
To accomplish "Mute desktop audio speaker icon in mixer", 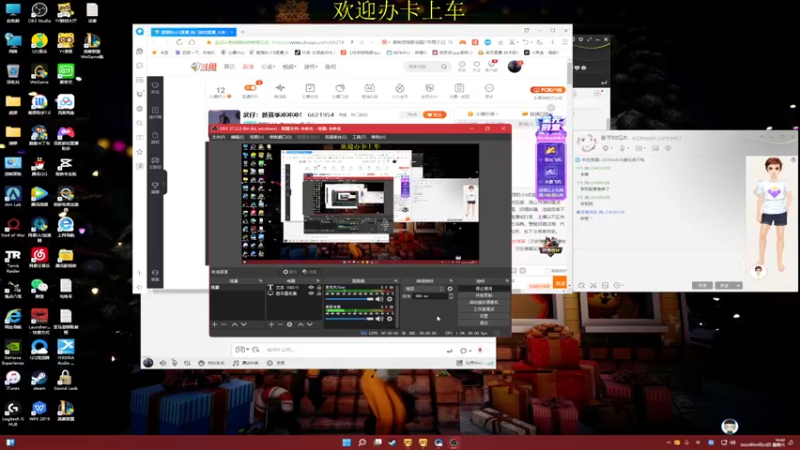I will click(x=379, y=319).
